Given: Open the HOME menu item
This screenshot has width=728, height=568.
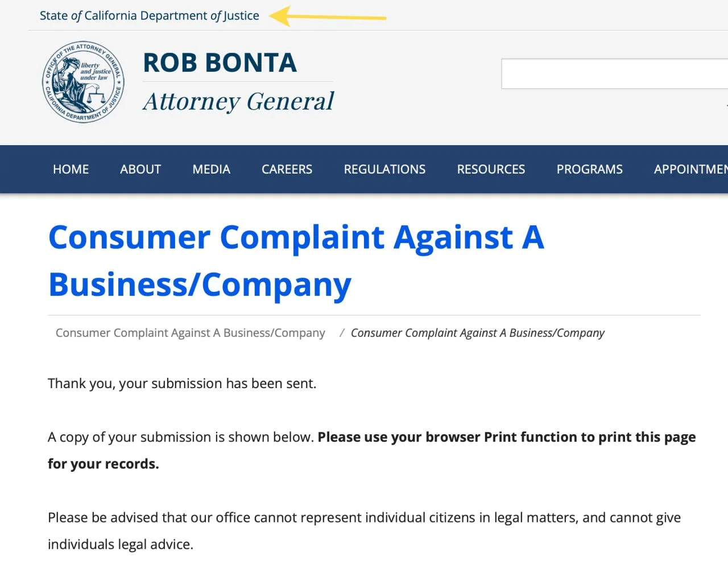Looking at the screenshot, I should [x=71, y=170].
